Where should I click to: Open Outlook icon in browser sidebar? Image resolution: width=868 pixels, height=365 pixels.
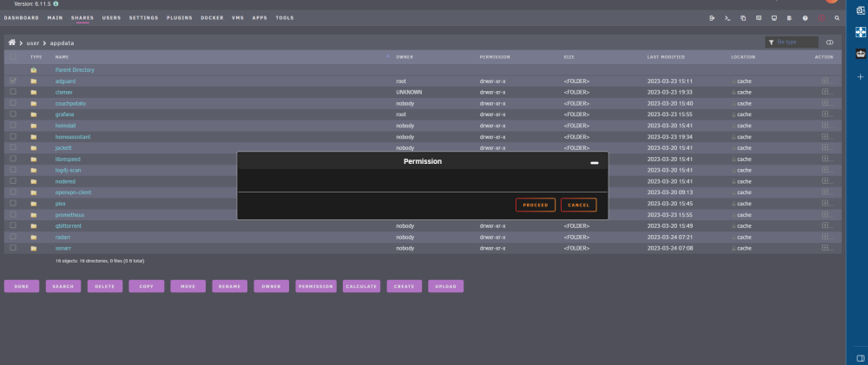point(860,10)
